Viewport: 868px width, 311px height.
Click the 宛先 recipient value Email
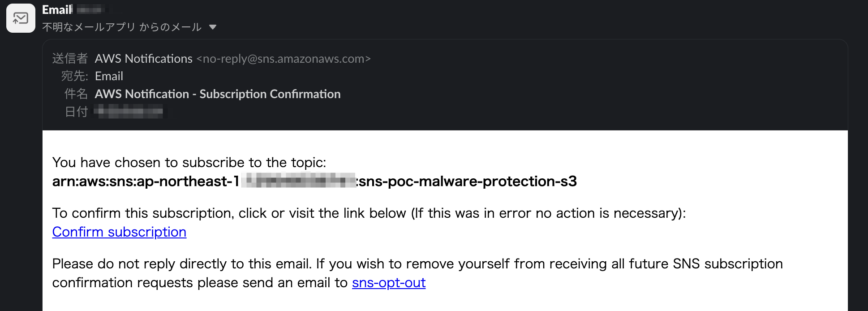[x=109, y=76]
